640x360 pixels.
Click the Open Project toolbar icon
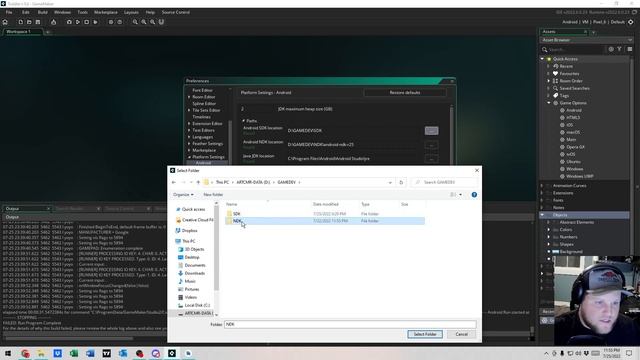click(x=29, y=22)
